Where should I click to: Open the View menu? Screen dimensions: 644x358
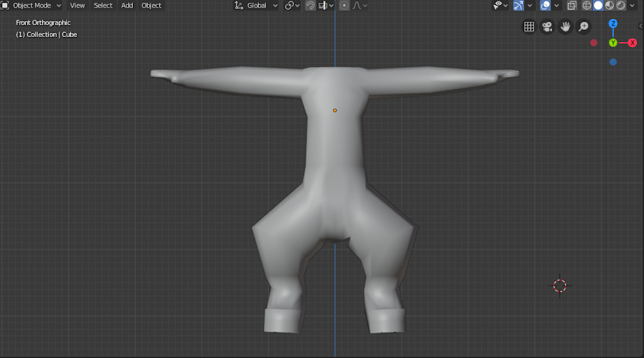coord(77,6)
